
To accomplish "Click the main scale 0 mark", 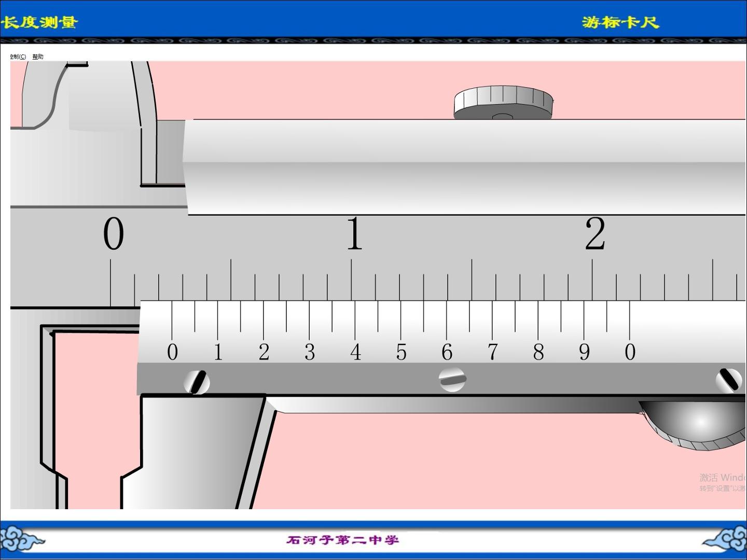I will pyautogui.click(x=114, y=233).
